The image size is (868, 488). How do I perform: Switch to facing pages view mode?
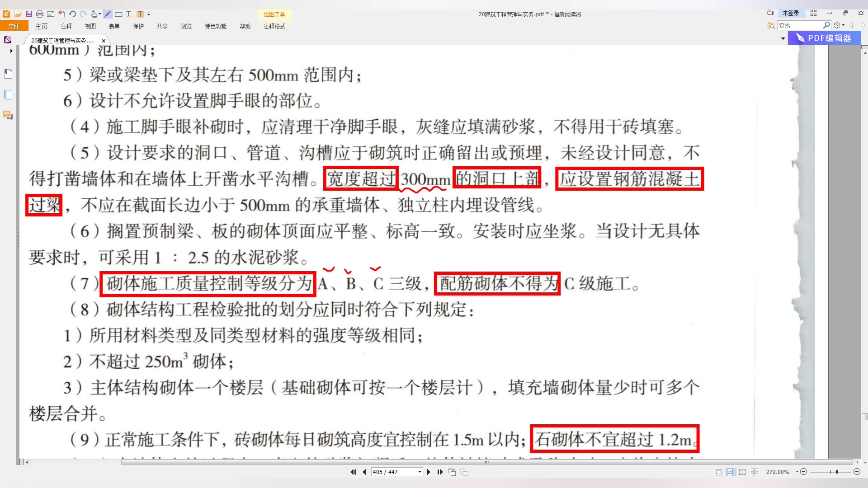point(742,472)
